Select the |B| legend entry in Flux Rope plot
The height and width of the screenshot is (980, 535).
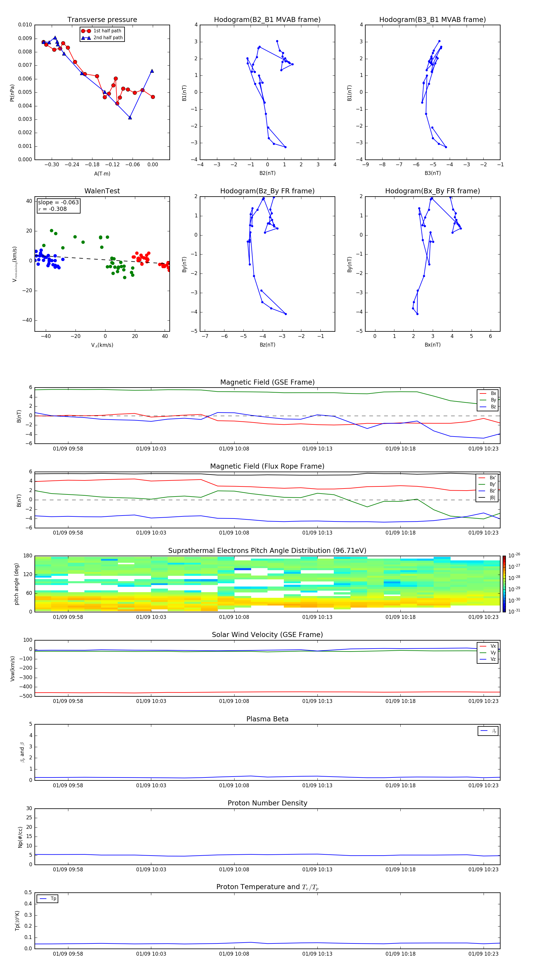(x=487, y=498)
